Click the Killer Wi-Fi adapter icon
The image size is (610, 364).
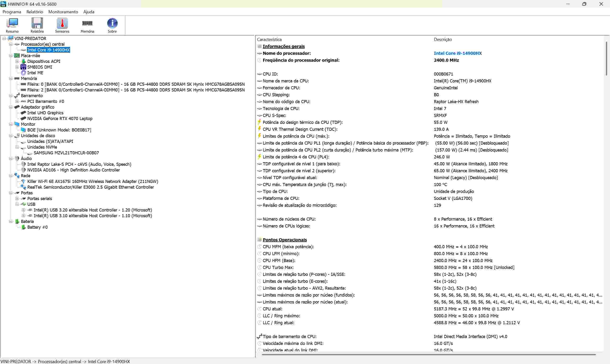coord(23,181)
